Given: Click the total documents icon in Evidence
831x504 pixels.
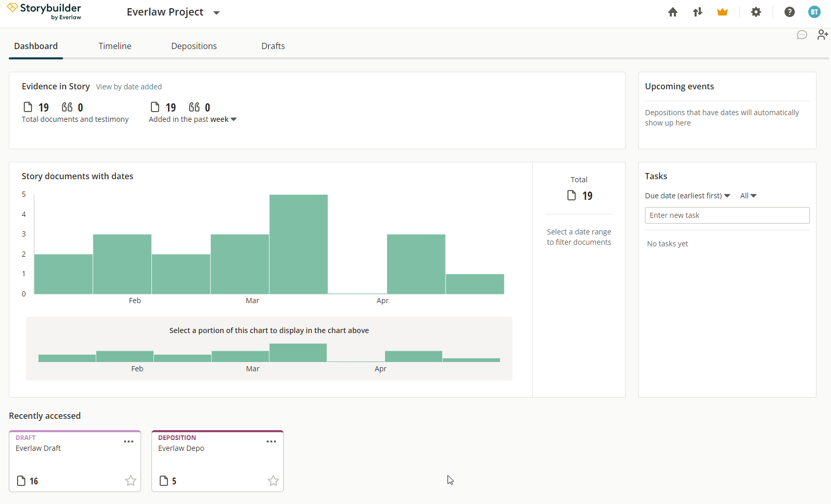Looking at the screenshot, I should (x=28, y=107).
